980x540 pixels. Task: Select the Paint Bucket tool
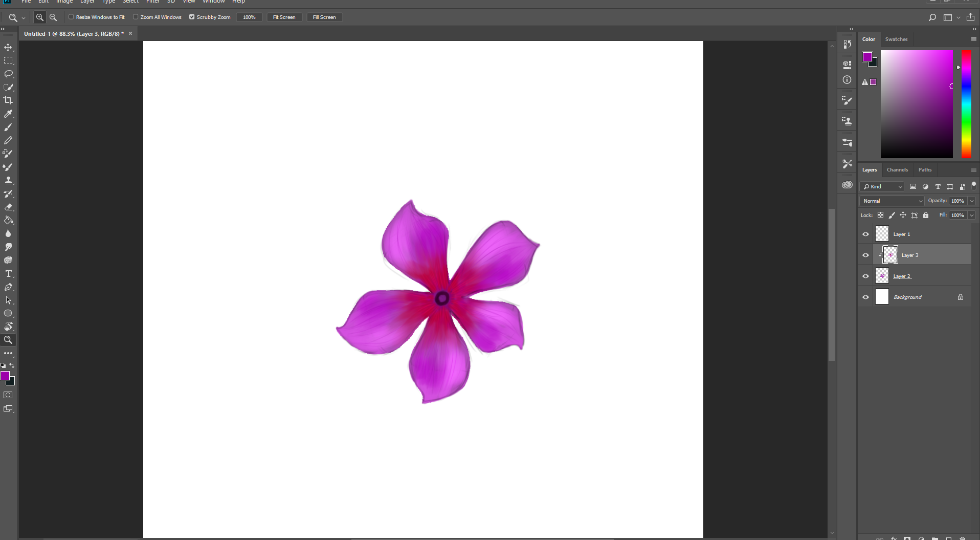(x=8, y=220)
